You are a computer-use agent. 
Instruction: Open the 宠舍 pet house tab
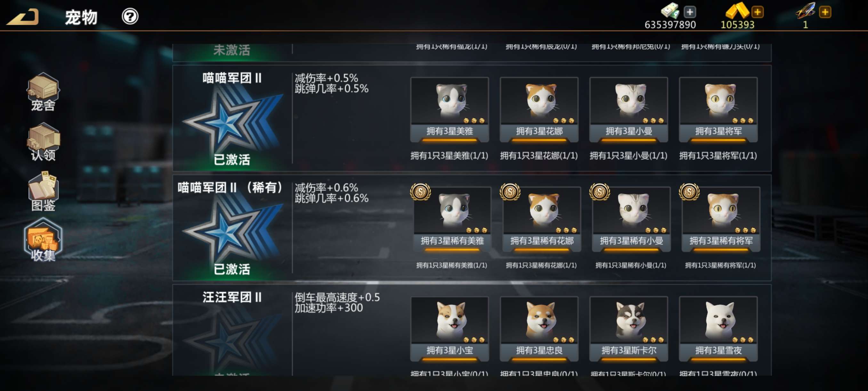point(43,92)
